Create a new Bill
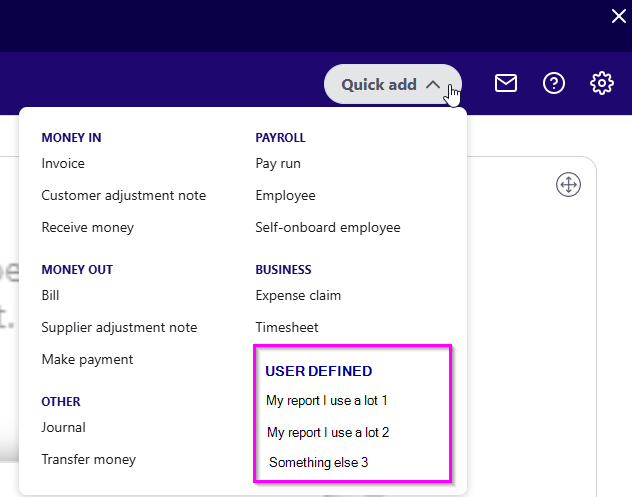This screenshot has width=632, height=497. [50, 295]
